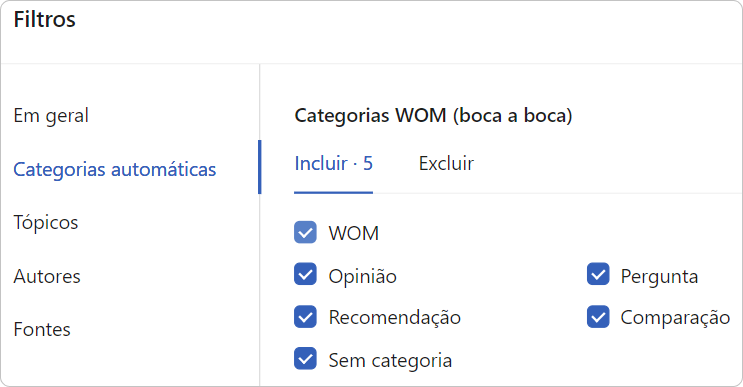743x387 pixels.
Task: Click the Sem categoria label text
Action: pos(390,361)
